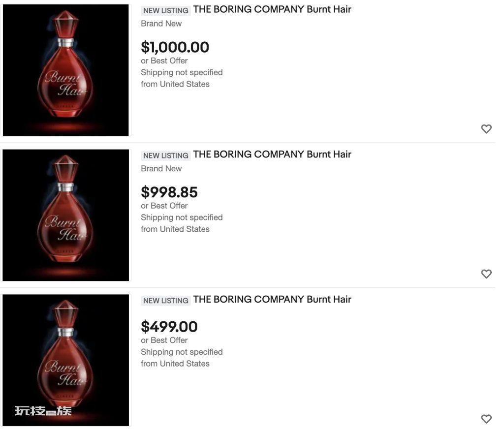The image size is (504, 431).
Task: Open the perfume thumbnail of the $1,000.00 listing
Action: pyautogui.click(x=66, y=70)
